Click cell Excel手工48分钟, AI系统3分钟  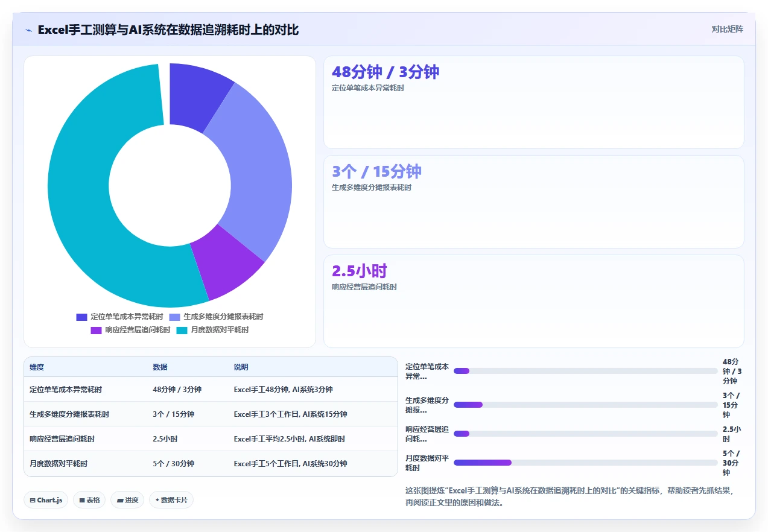(283, 390)
